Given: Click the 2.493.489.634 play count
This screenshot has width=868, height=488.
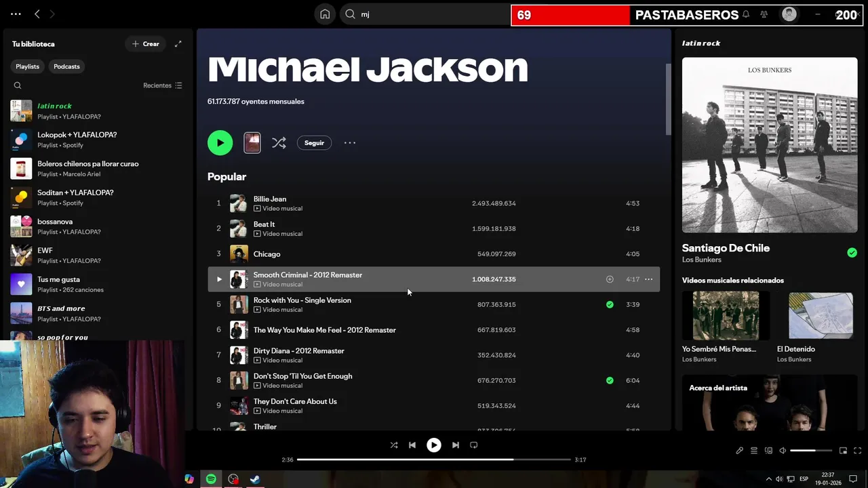Looking at the screenshot, I should click(x=494, y=203).
